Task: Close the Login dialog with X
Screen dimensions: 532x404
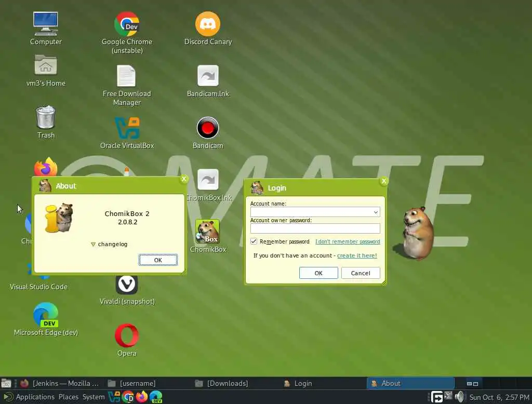Action: pos(384,181)
